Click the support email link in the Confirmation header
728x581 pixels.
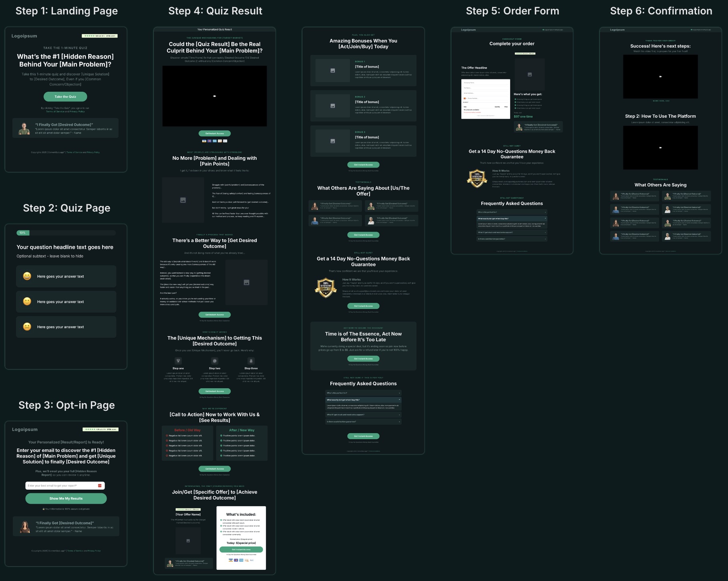(x=701, y=30)
